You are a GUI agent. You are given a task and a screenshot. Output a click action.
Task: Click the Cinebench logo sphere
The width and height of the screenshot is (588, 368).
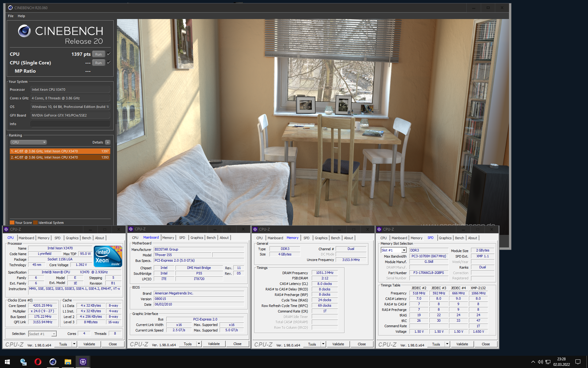click(24, 31)
